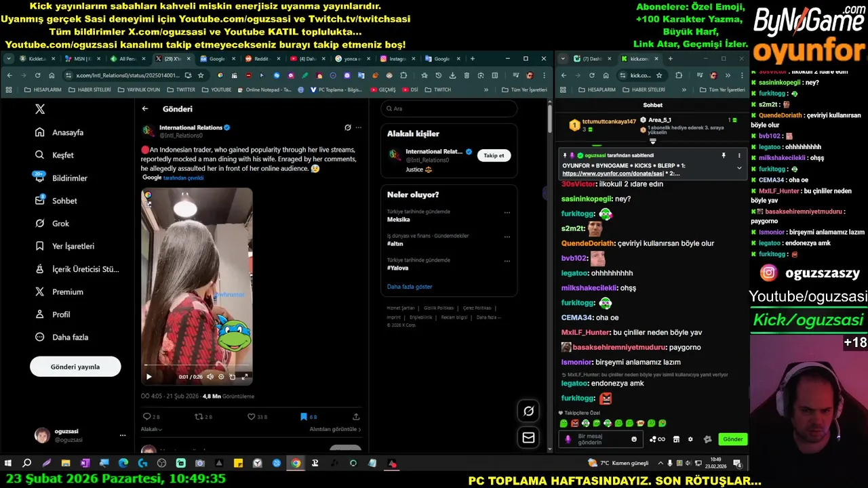Open Sohbet messages in X sidebar
Viewport: 868px width, 488px height.
point(56,201)
